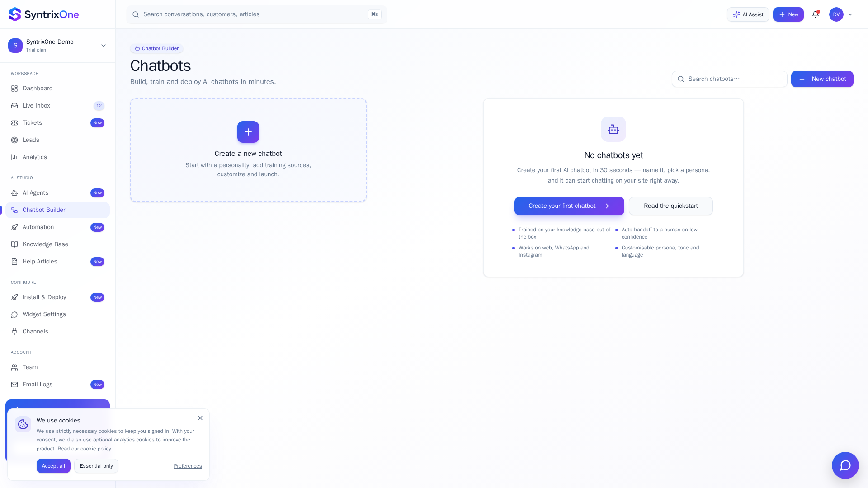Open the Team people icon

click(14, 367)
